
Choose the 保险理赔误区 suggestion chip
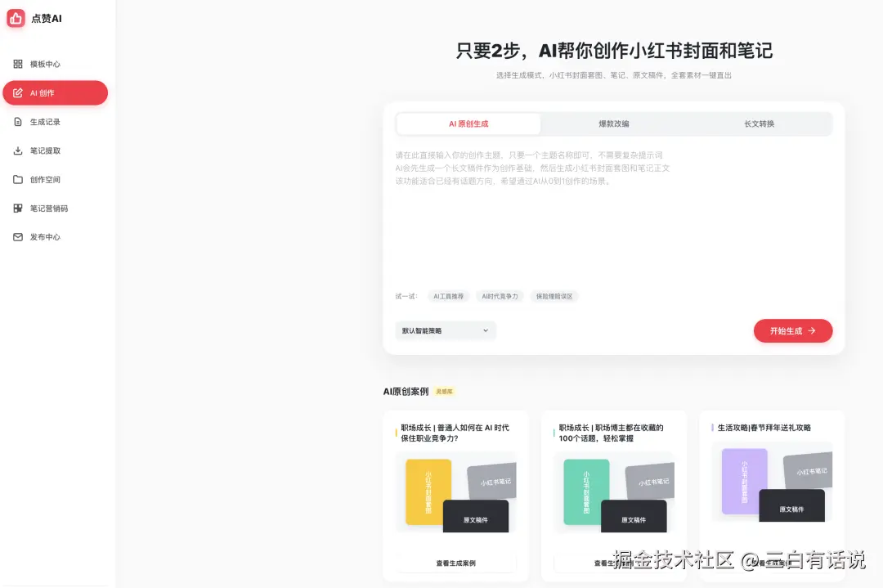point(554,297)
